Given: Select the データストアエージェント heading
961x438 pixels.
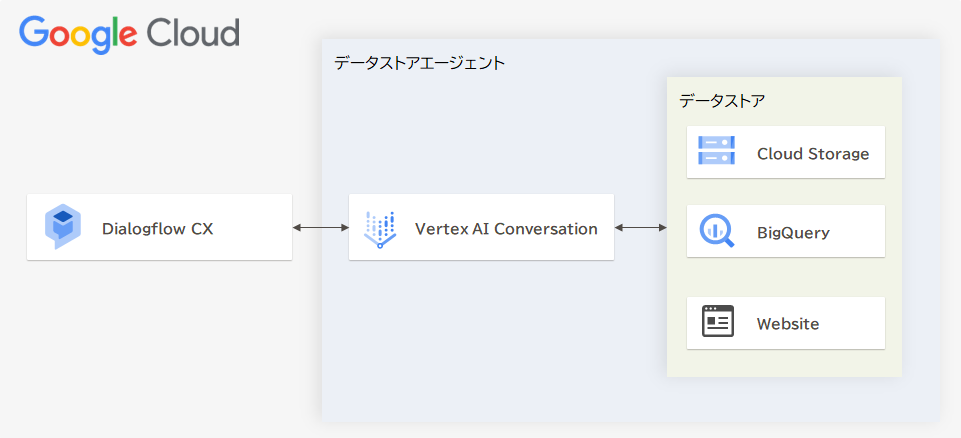Looking at the screenshot, I should (x=420, y=63).
